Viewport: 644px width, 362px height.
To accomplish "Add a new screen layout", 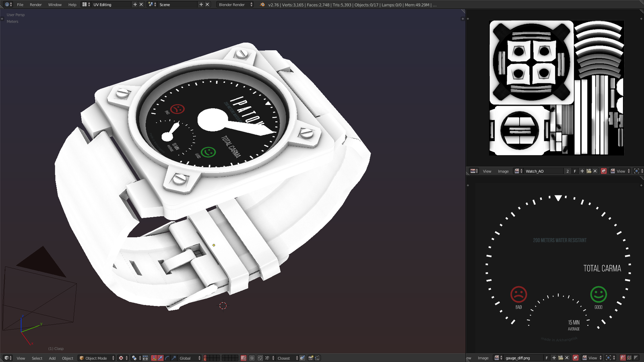I will point(135,5).
